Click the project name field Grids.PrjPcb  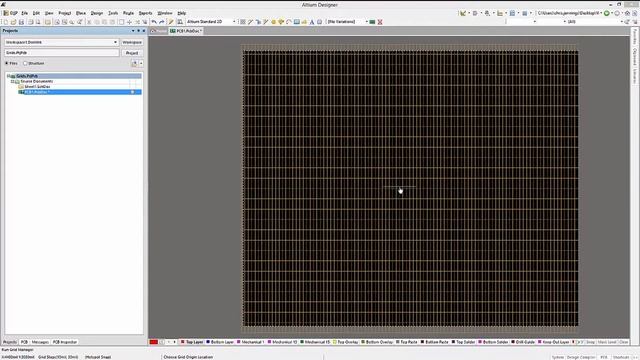[62, 53]
